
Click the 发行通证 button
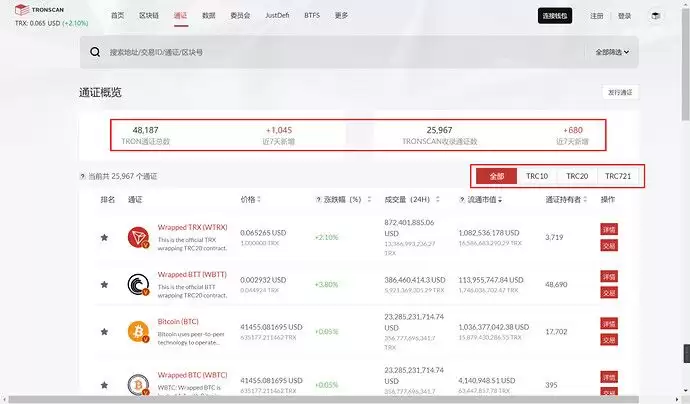pos(620,92)
